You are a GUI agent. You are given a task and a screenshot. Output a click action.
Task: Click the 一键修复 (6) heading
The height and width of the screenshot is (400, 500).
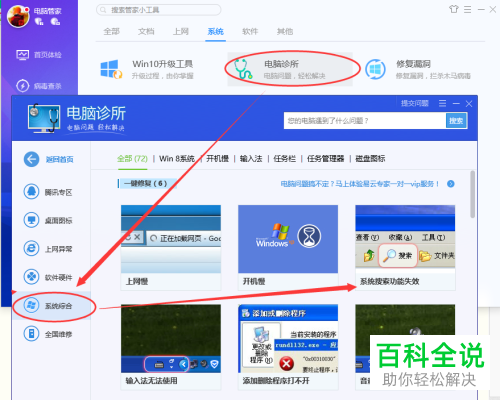pyautogui.click(x=145, y=183)
